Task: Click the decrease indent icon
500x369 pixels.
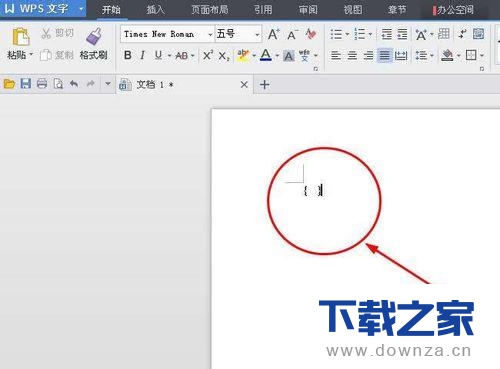Action: 386,34
